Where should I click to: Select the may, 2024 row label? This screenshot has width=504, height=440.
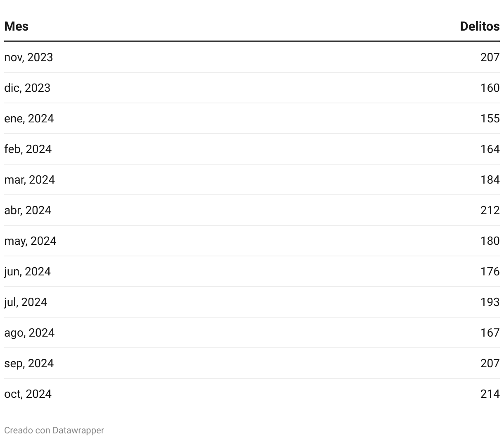[30, 241]
